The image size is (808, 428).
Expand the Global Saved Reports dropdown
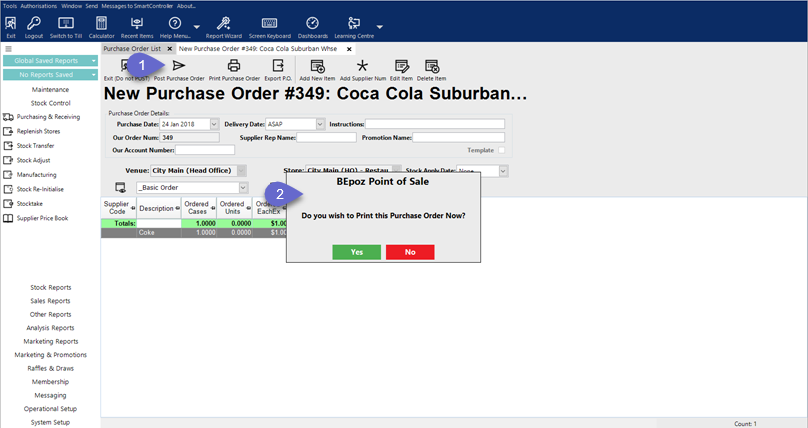(94, 61)
